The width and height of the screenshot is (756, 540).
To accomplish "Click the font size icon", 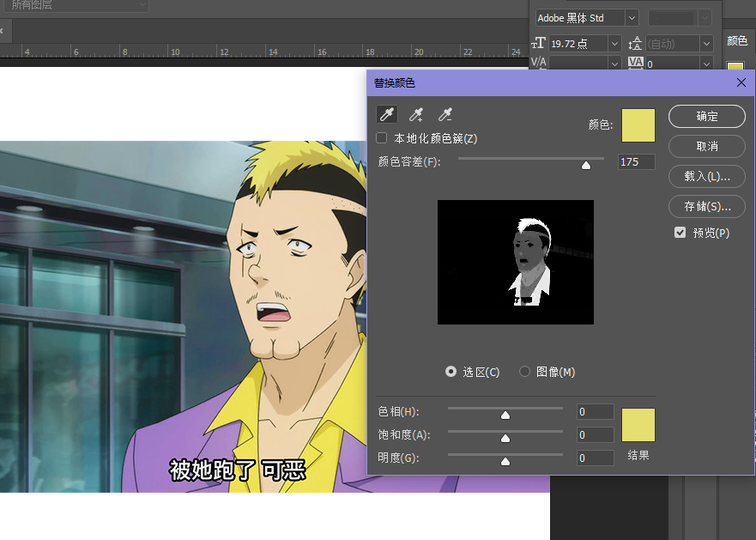I will pos(538,44).
